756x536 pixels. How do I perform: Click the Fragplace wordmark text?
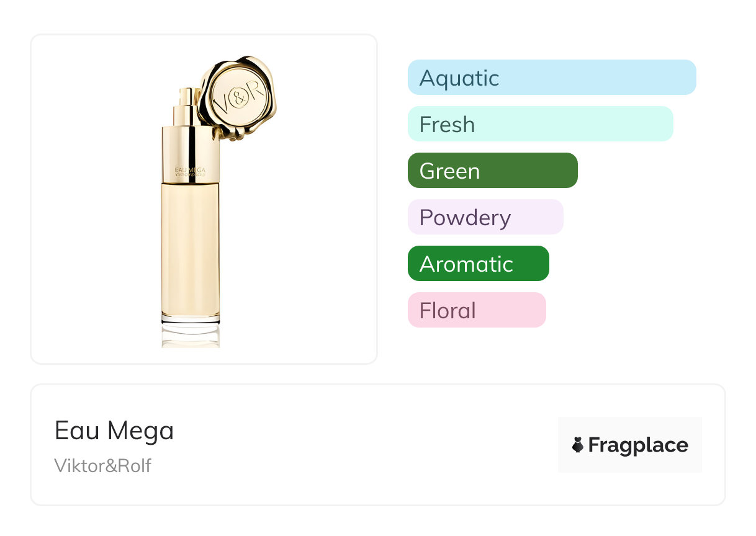pyautogui.click(x=638, y=445)
